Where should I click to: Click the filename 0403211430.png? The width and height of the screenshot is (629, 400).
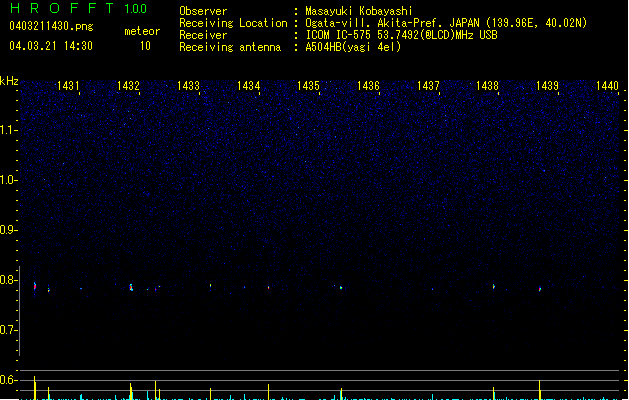51,26
